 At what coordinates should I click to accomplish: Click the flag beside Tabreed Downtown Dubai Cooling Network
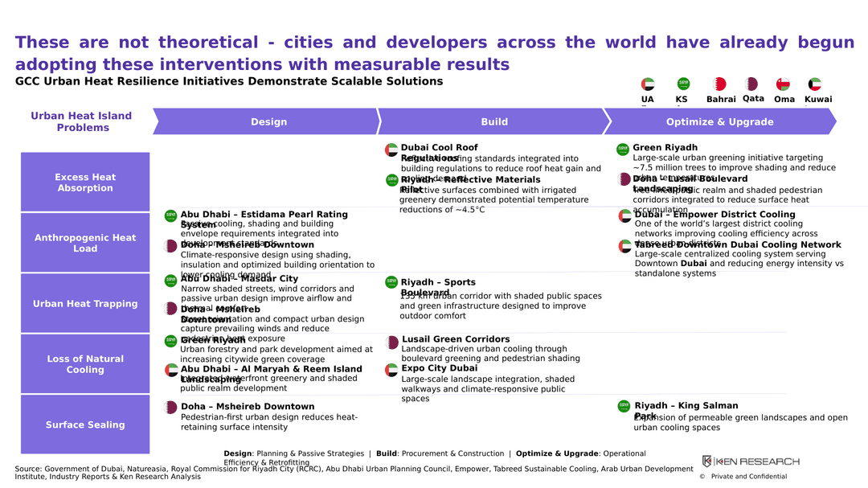pos(625,246)
